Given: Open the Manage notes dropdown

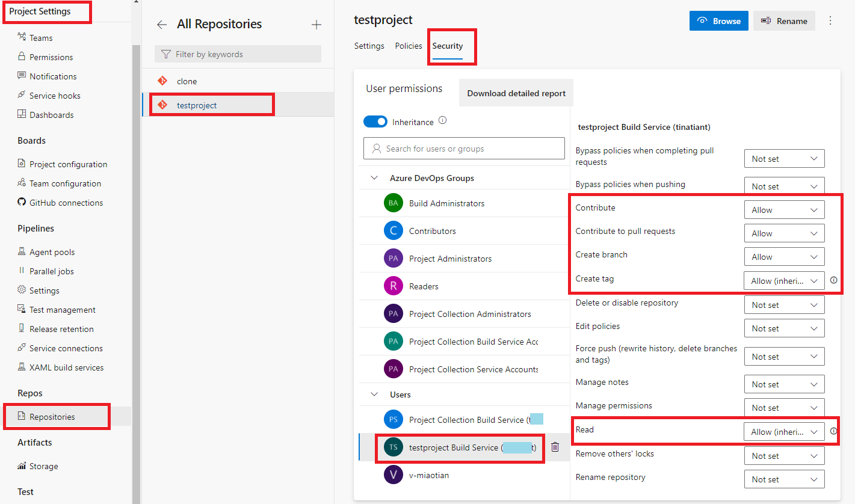Looking at the screenshot, I should click(x=784, y=384).
